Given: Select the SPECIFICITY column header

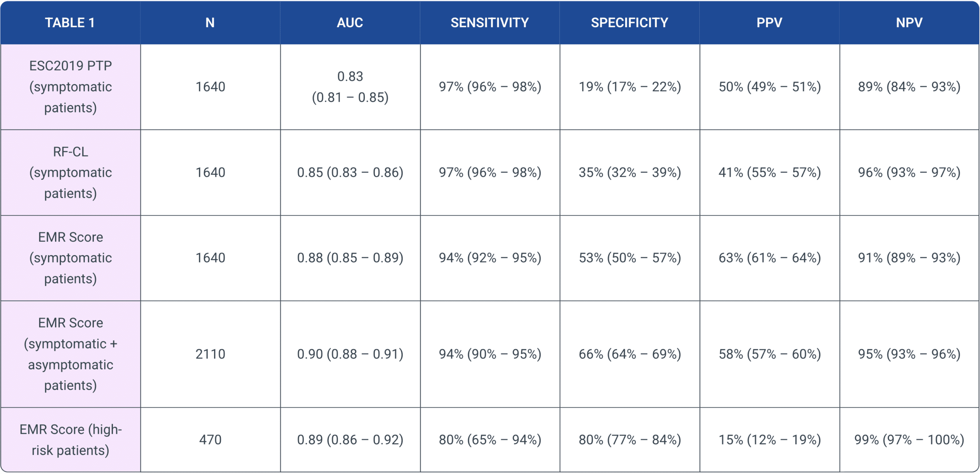Looking at the screenshot, I should click(629, 23).
